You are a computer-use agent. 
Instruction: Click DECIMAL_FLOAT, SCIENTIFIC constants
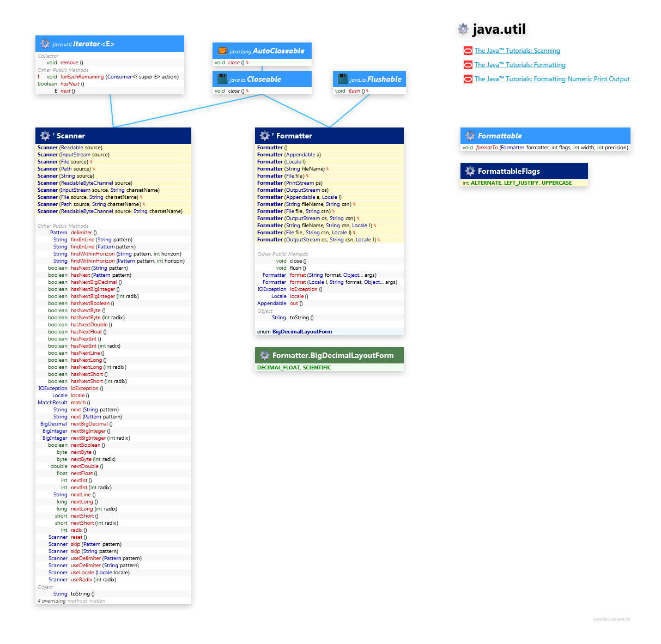(x=294, y=368)
